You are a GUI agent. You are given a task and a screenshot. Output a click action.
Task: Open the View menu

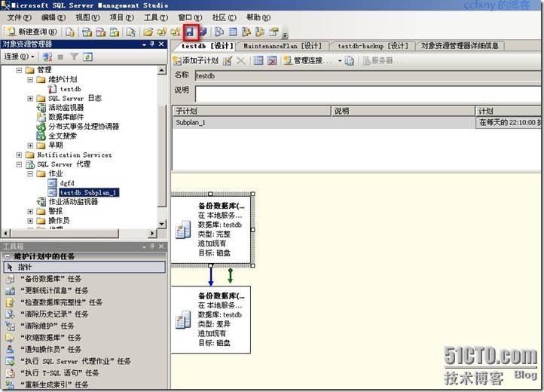[87, 17]
